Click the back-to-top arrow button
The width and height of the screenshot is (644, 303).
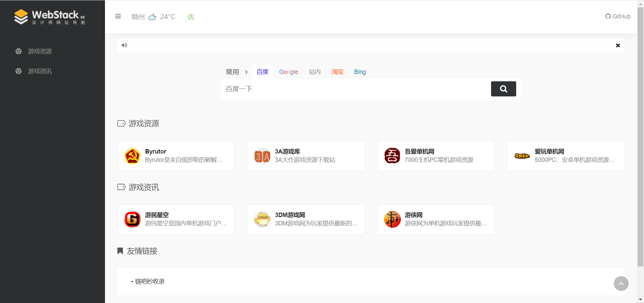point(621,284)
